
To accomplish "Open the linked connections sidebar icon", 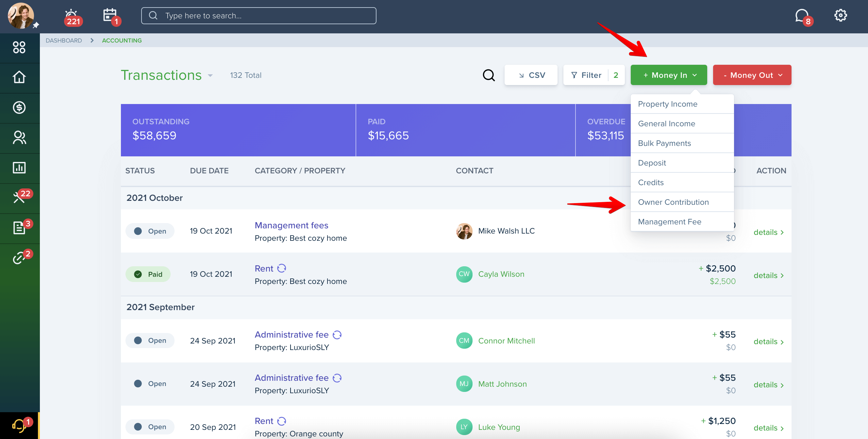I will [x=19, y=258].
